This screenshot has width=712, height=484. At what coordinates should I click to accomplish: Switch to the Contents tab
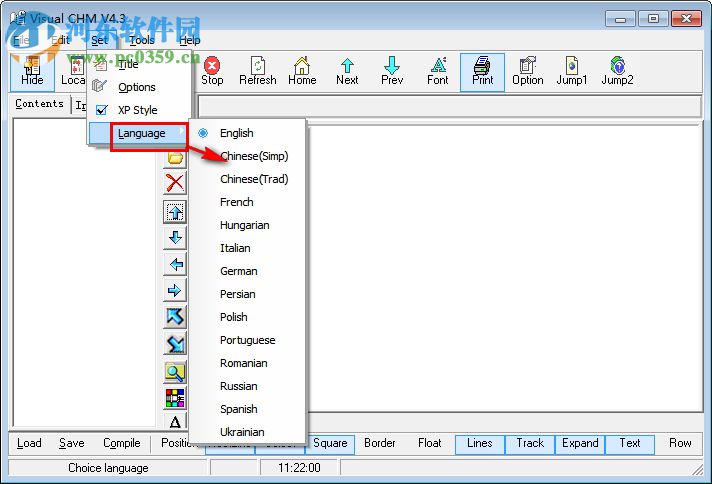click(x=40, y=104)
